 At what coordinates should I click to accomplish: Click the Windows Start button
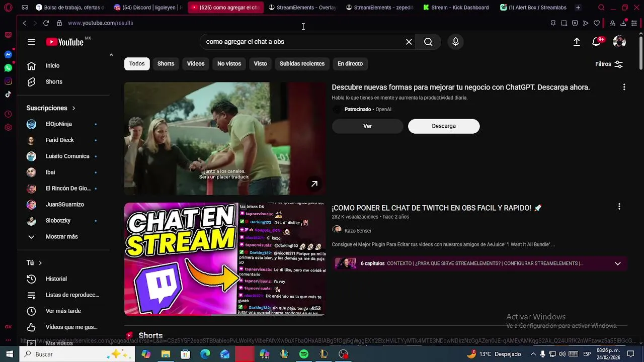(10, 354)
